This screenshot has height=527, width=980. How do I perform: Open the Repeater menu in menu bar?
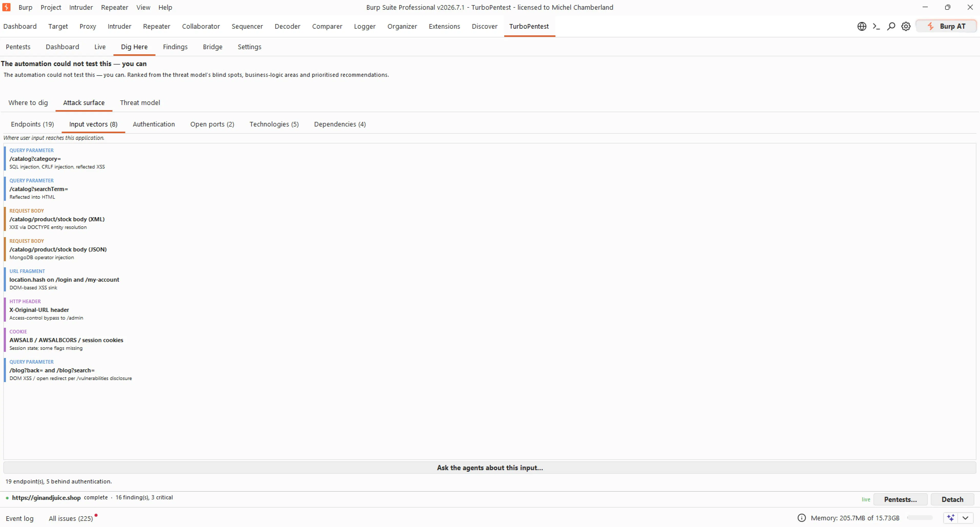coord(114,7)
